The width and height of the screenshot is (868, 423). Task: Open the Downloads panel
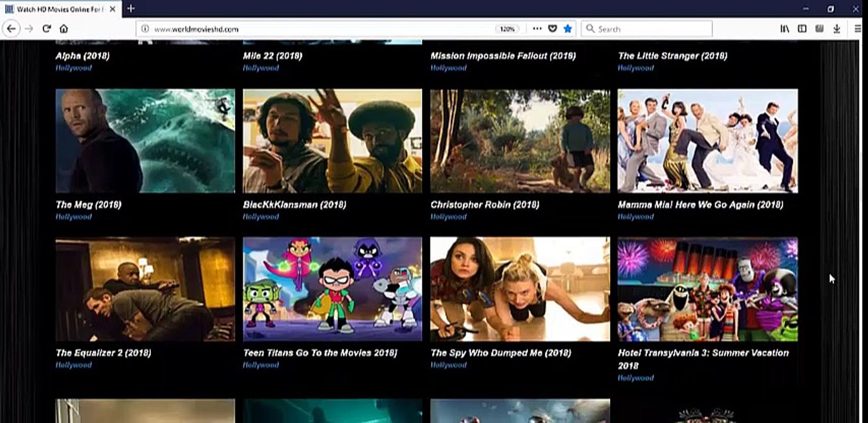[837, 29]
